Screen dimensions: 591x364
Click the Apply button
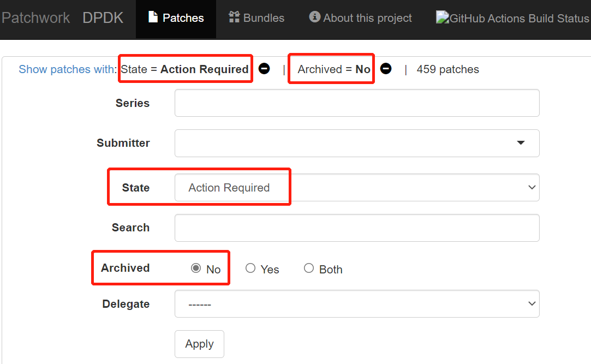pyautogui.click(x=199, y=344)
